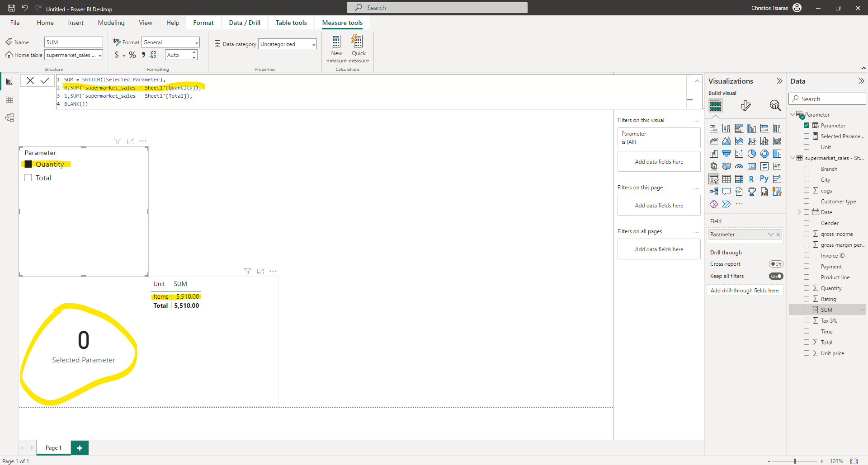Insert a Python visual

tap(764, 178)
